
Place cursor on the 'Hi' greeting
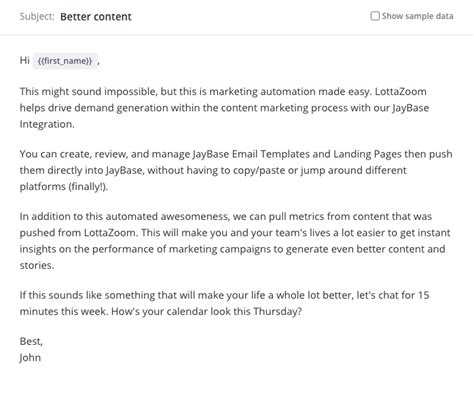[25, 60]
